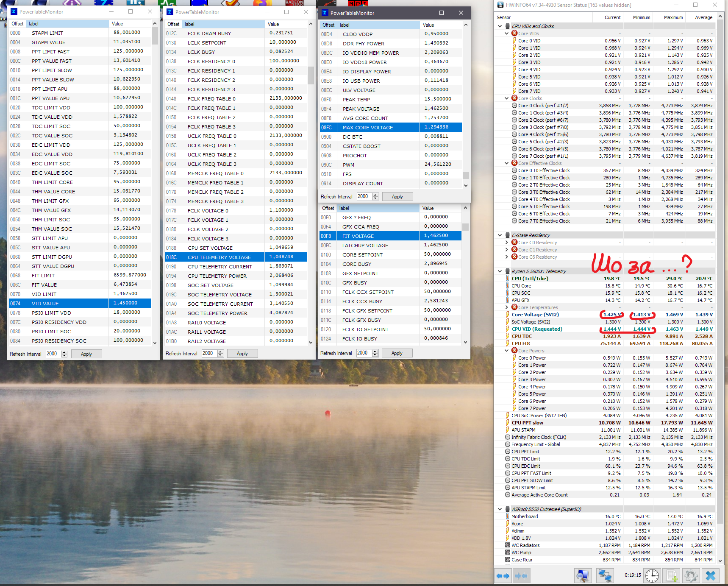Click fan icon beside WC Pump
728x586 pixels.
pos(507,553)
